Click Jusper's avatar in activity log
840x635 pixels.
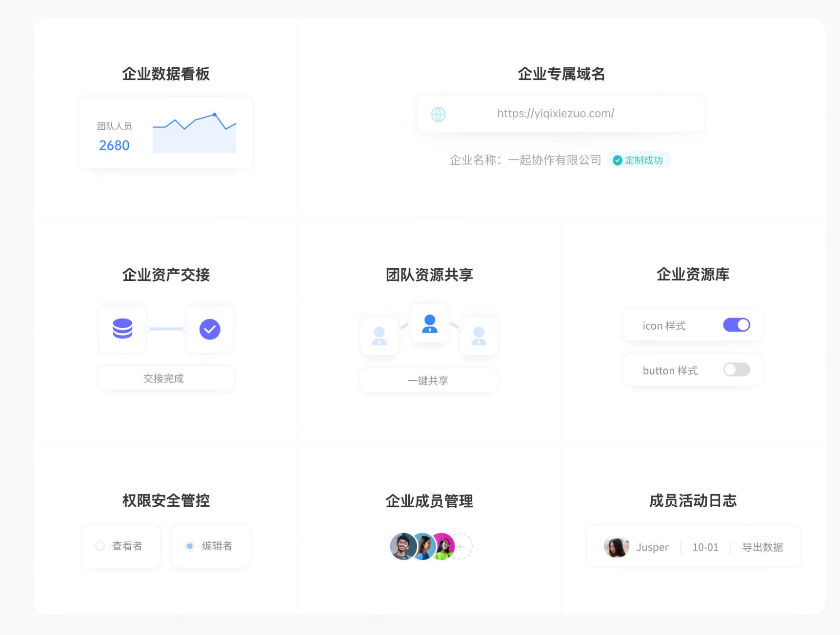[x=616, y=547]
